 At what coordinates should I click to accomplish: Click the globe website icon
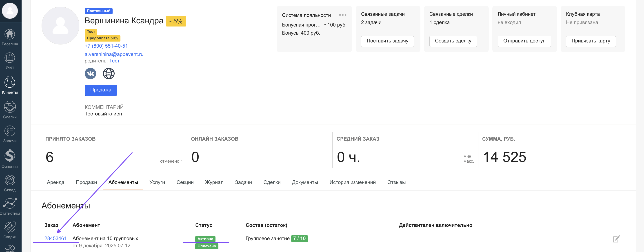(x=109, y=73)
